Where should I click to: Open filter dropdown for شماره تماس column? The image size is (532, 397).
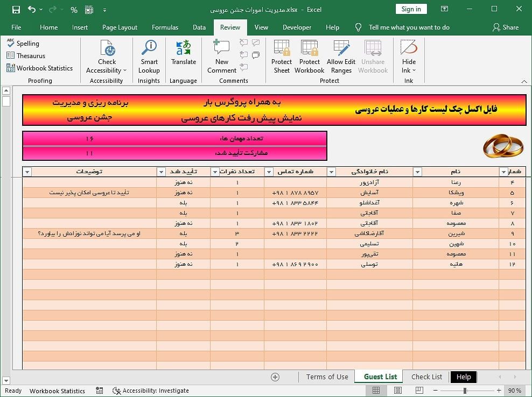[x=269, y=172]
